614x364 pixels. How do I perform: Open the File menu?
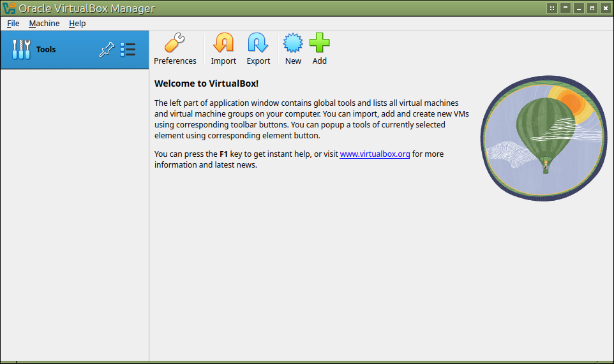pyautogui.click(x=13, y=24)
